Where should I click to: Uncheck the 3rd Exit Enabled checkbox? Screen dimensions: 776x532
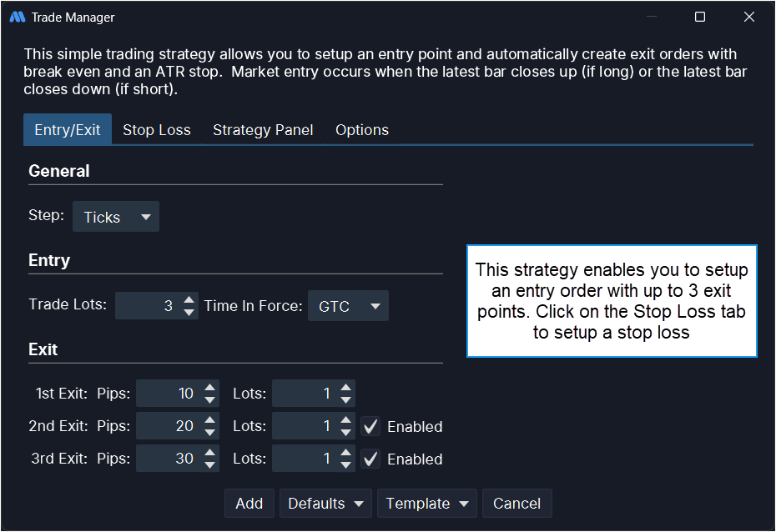[371, 459]
